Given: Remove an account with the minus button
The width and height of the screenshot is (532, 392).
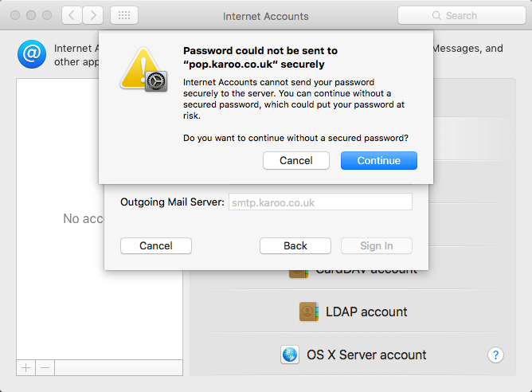Looking at the screenshot, I should (45, 367).
